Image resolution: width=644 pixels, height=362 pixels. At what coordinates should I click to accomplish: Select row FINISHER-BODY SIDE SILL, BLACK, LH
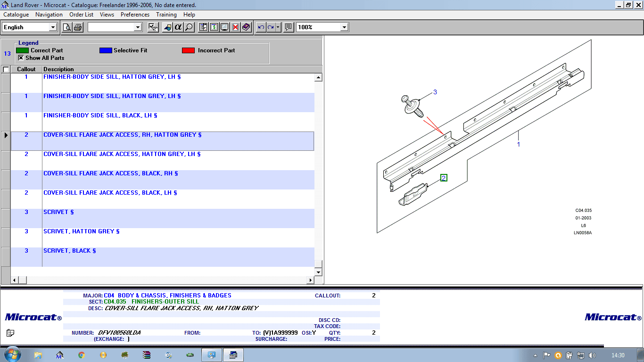pos(163,122)
